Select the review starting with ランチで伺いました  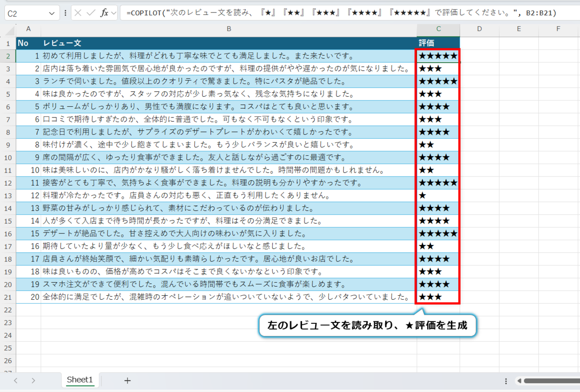pyautogui.click(x=229, y=81)
